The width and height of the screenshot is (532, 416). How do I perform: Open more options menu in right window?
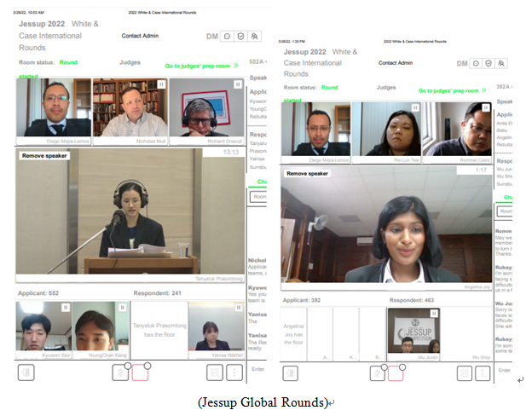tap(482, 373)
